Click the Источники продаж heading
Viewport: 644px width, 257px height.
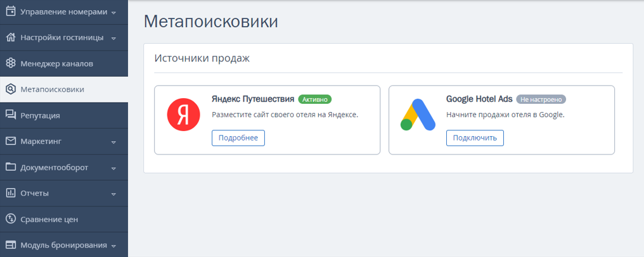[202, 59]
